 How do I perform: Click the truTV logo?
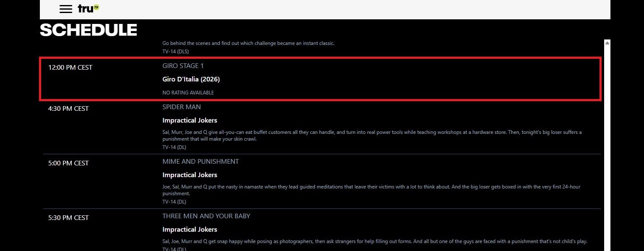(x=89, y=8)
